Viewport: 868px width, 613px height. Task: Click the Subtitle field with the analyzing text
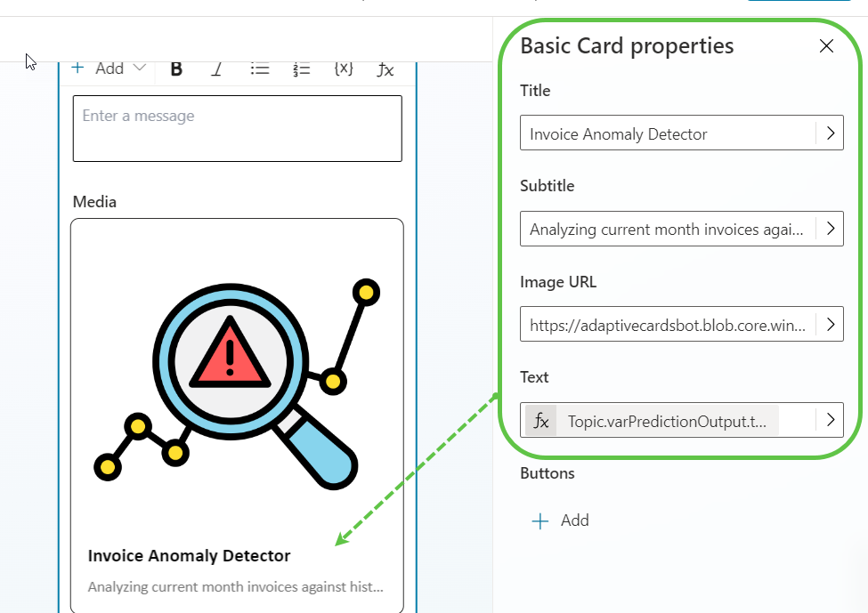pyautogui.click(x=668, y=229)
